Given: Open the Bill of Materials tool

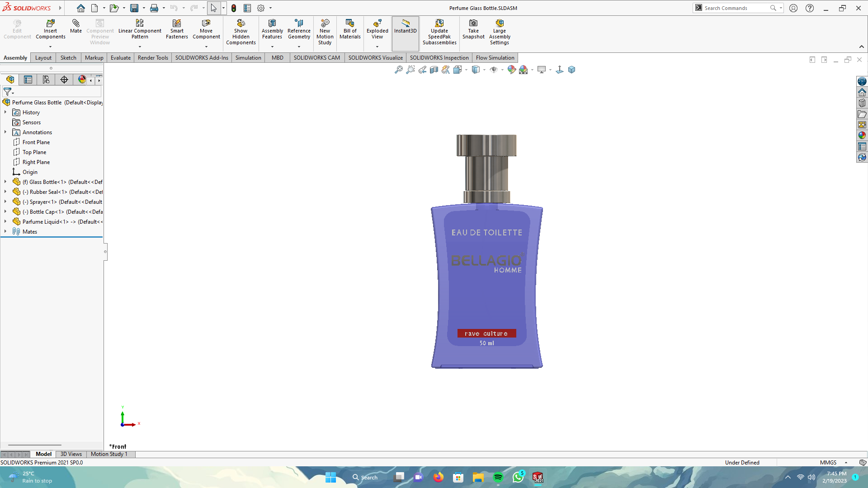Looking at the screenshot, I should (350, 29).
